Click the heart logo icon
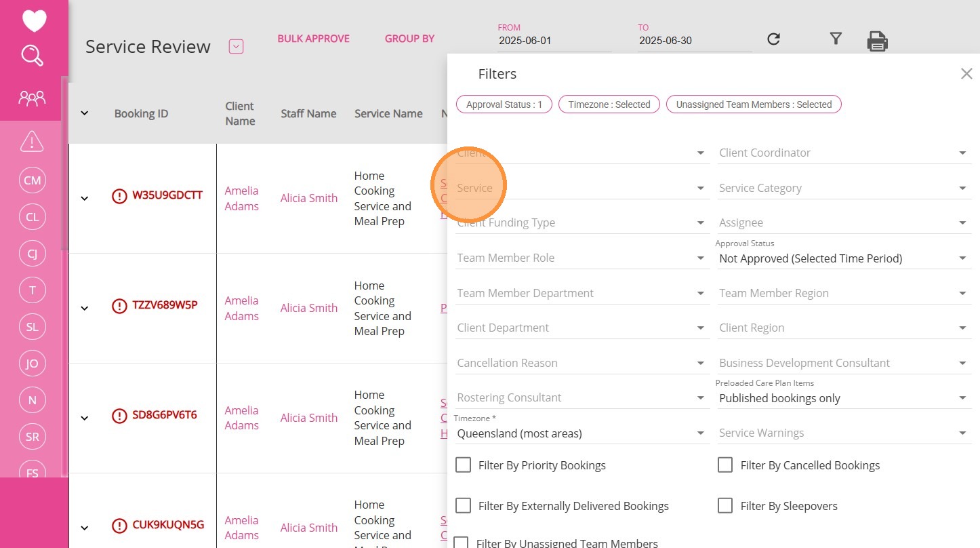 pyautogui.click(x=34, y=20)
